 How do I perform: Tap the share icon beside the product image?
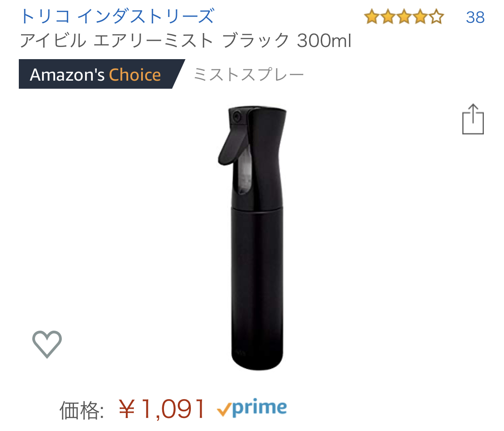(473, 119)
